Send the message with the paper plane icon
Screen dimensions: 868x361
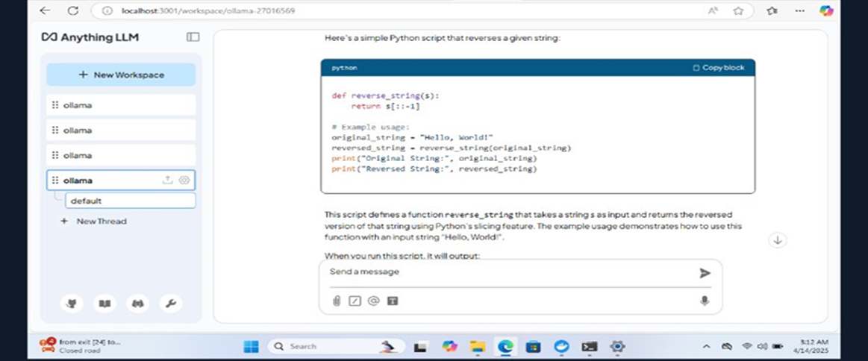tap(705, 273)
